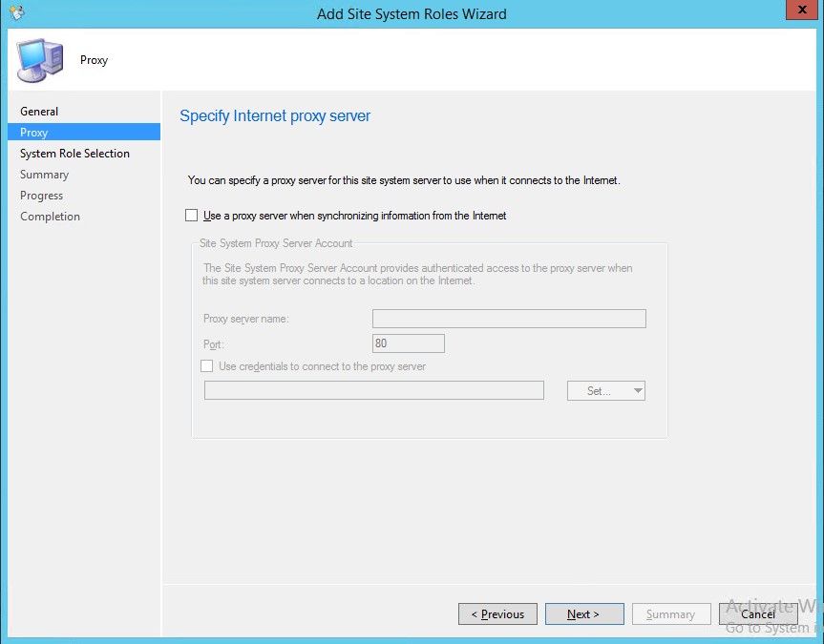This screenshot has height=644, width=824.
Task: Cancel the wizard
Action: [x=757, y=614]
